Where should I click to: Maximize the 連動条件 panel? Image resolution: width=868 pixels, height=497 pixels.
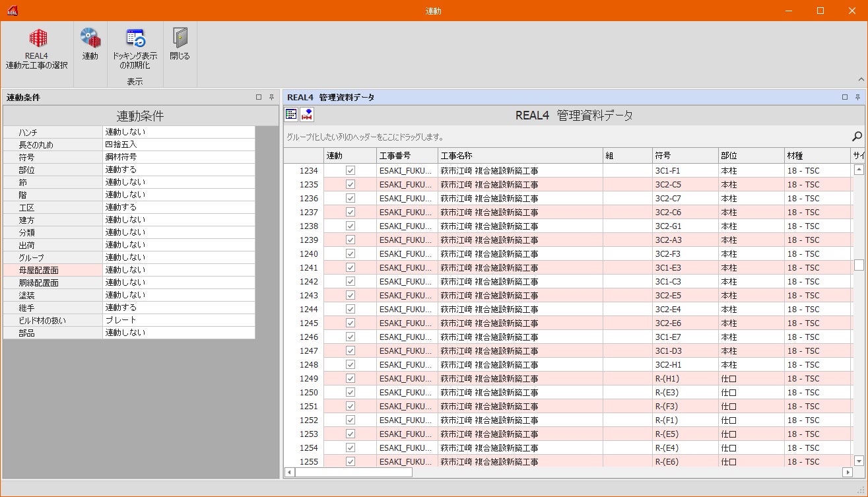[x=259, y=97]
